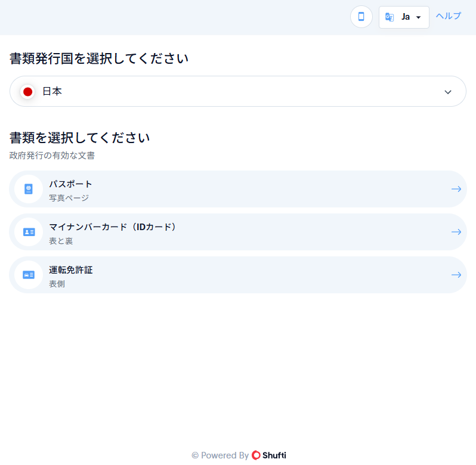Image resolution: width=476 pixels, height=465 pixels.
Task: Click the 表側 subtitle text
Action: point(57,284)
